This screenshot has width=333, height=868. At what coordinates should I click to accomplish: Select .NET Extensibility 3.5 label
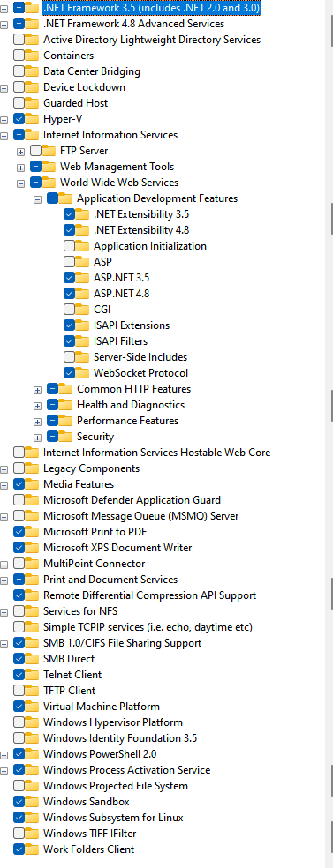[x=141, y=214]
